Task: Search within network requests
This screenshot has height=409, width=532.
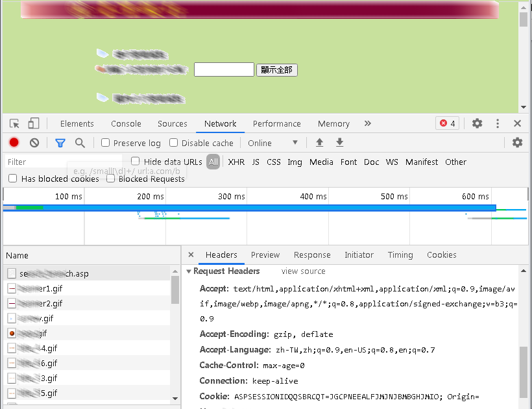Action: tap(79, 142)
